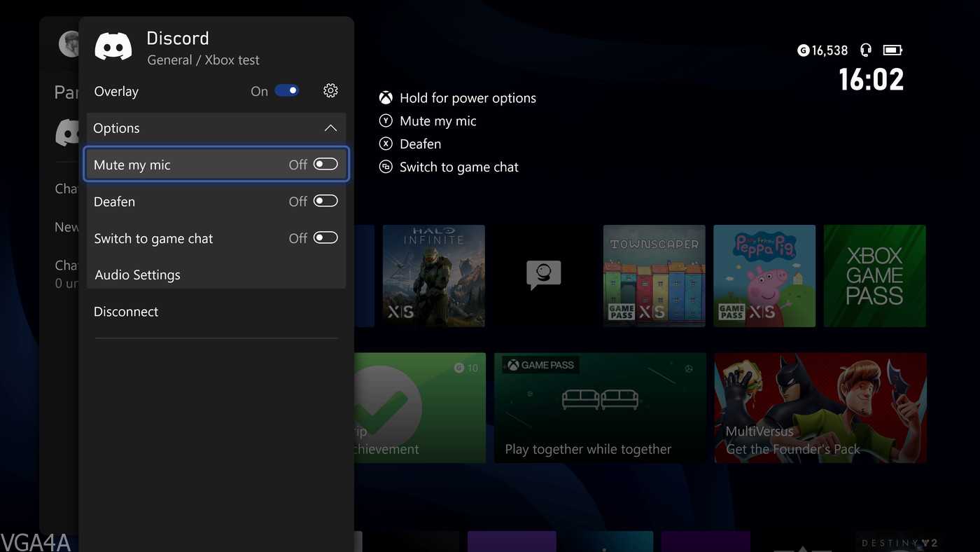Select the Halo Infinite game tile
Viewport: 980px width, 552px height.
[434, 275]
